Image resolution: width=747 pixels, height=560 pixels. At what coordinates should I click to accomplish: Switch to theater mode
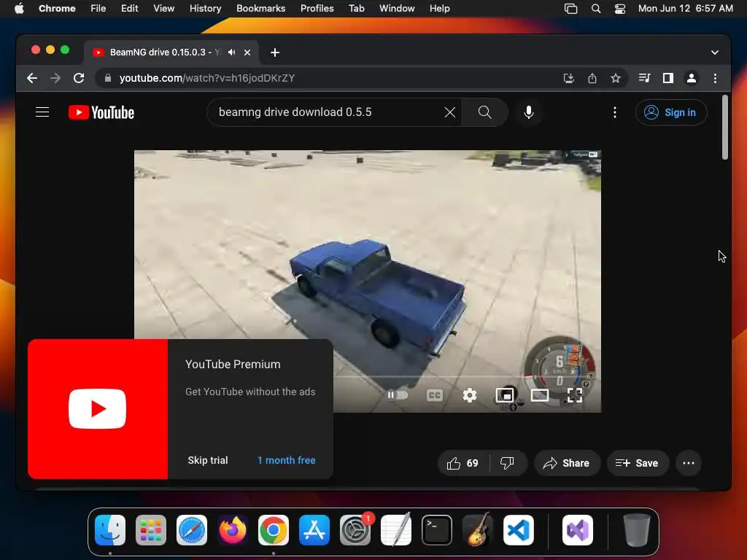click(540, 394)
